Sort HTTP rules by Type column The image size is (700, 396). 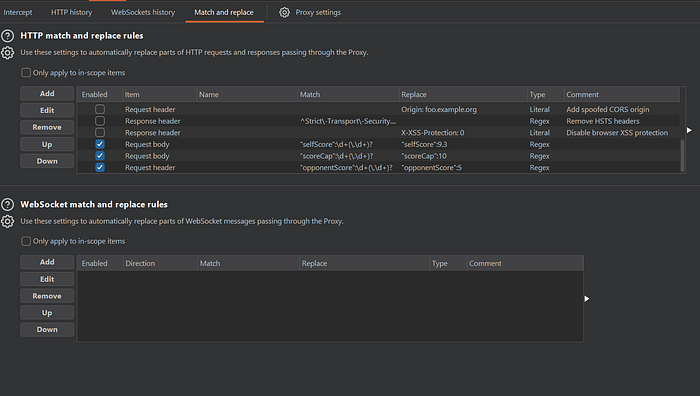[546, 95]
